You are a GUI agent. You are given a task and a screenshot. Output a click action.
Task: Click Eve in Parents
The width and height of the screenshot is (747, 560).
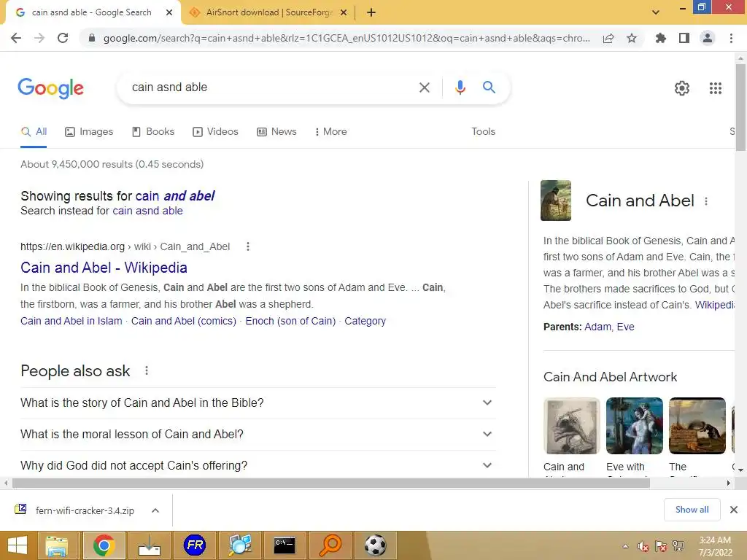(625, 327)
